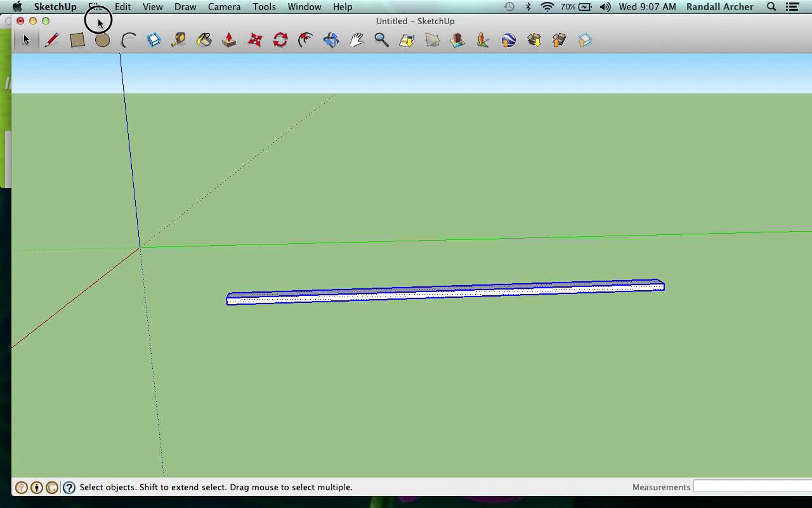812x508 pixels.
Task: Open the Camera menu
Action: 224,7
